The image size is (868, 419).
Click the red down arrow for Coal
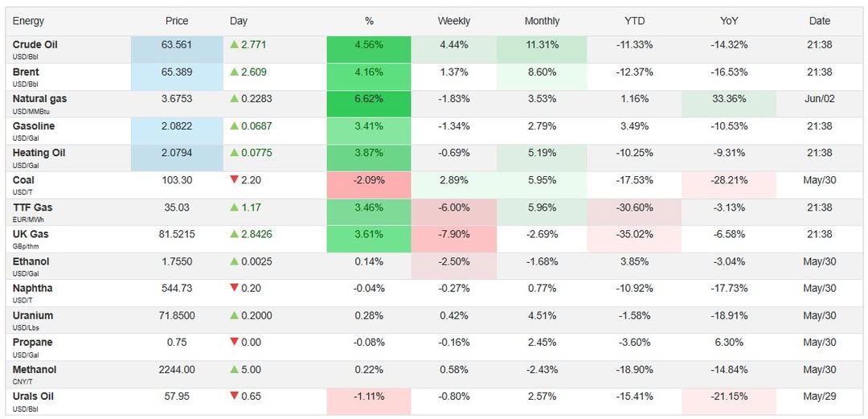[235, 180]
